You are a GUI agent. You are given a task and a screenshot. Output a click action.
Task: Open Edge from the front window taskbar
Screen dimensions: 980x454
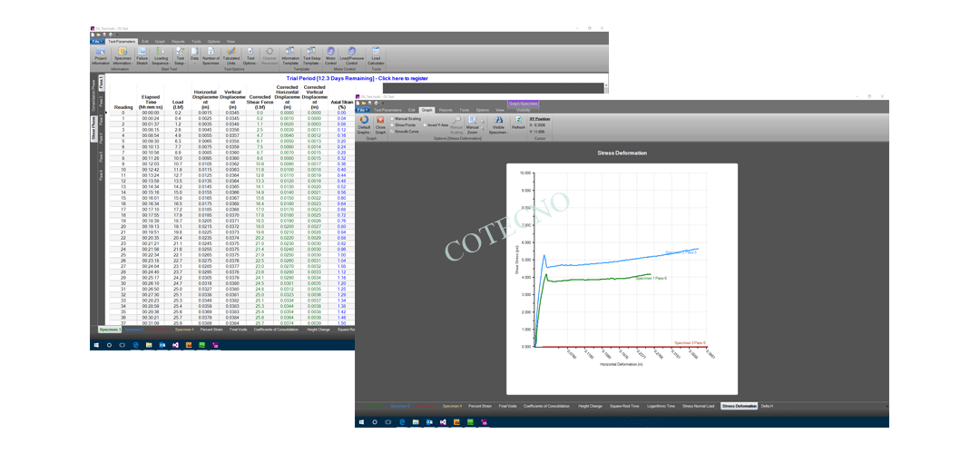[x=403, y=422]
